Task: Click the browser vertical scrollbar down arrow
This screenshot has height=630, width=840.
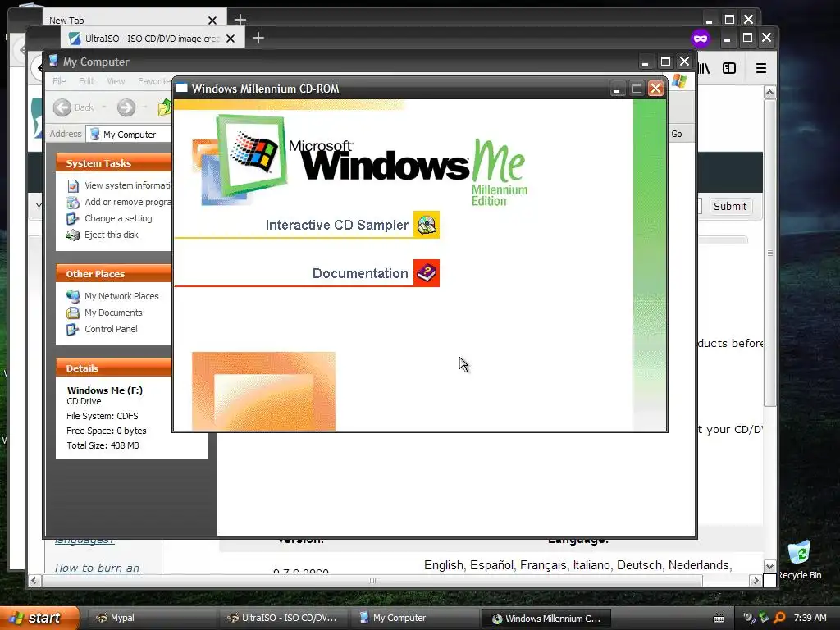Action: [769, 566]
